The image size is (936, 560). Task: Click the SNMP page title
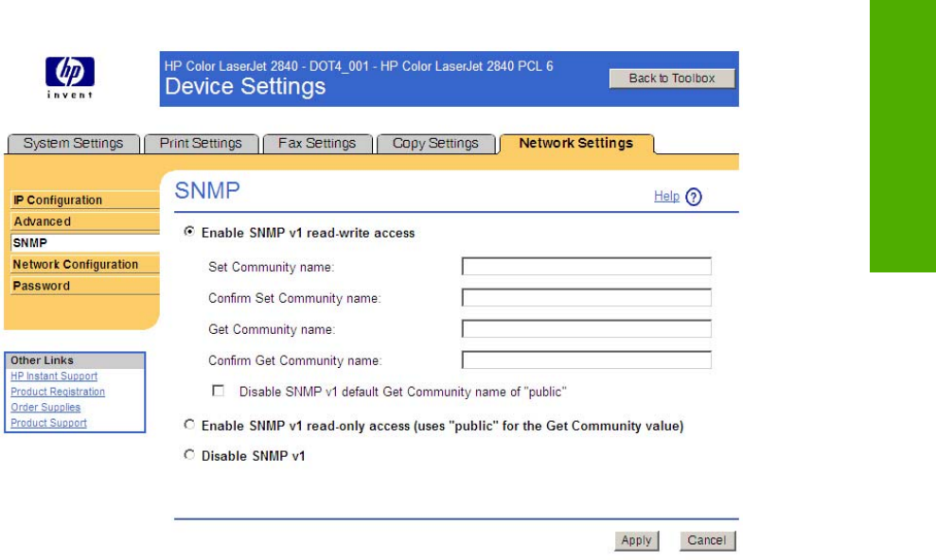(207, 191)
